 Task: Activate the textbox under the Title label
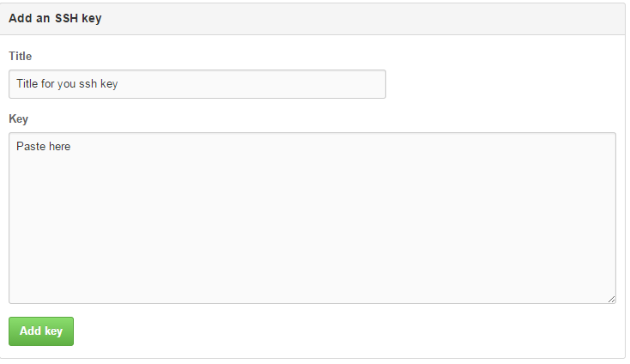coord(197,84)
